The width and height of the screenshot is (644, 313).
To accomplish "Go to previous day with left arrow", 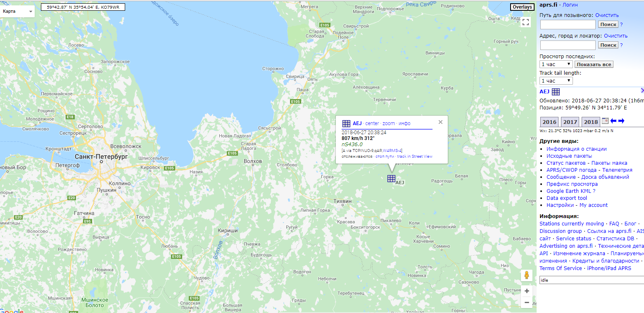I will (x=613, y=121).
